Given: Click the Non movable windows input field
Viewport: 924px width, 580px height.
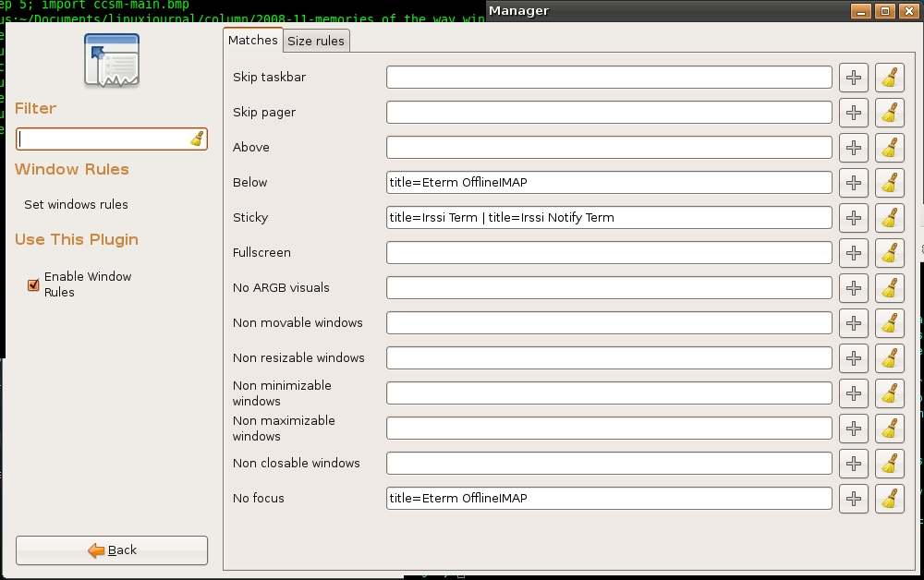Looking at the screenshot, I should pos(608,323).
